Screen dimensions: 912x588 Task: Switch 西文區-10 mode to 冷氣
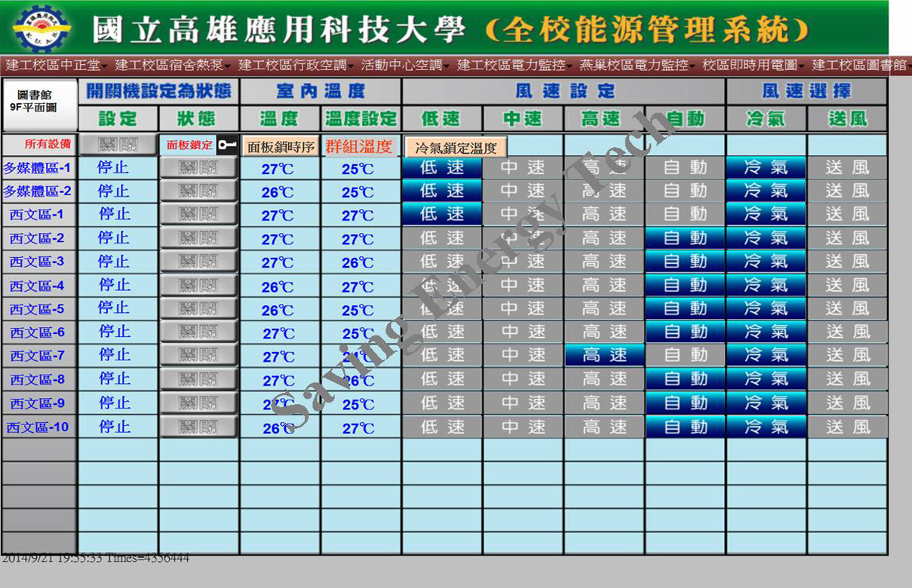click(766, 427)
